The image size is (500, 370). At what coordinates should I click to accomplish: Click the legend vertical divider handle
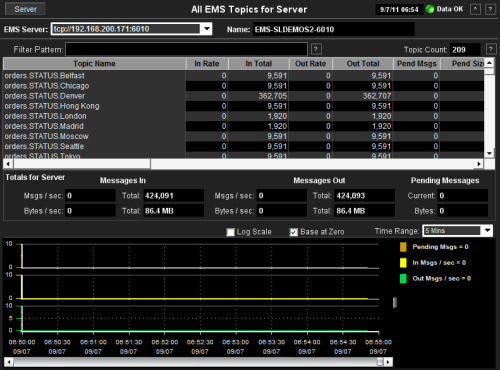[x=395, y=302]
